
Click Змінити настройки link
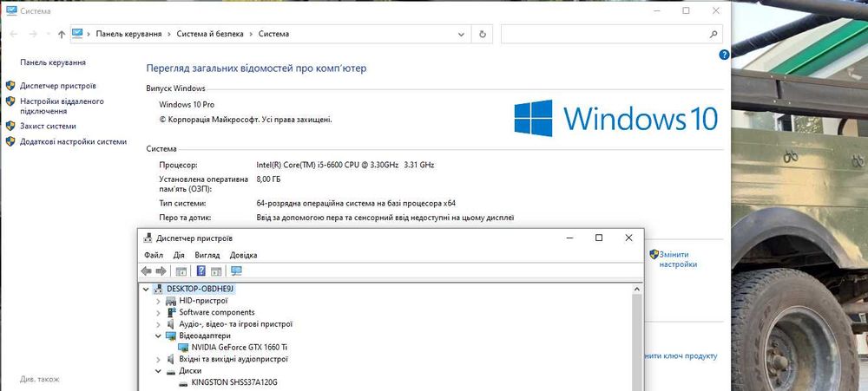(x=678, y=259)
